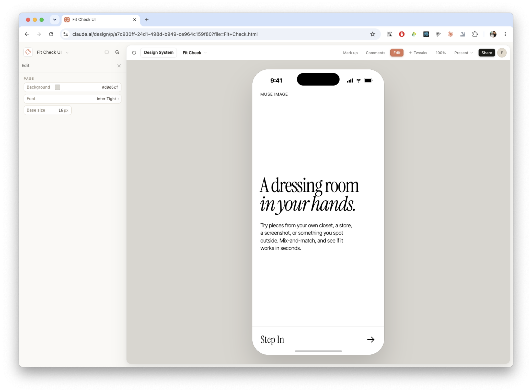Image resolution: width=532 pixels, height=392 pixels.
Task: Open the Fit Check file dropdown
Action: [194, 53]
